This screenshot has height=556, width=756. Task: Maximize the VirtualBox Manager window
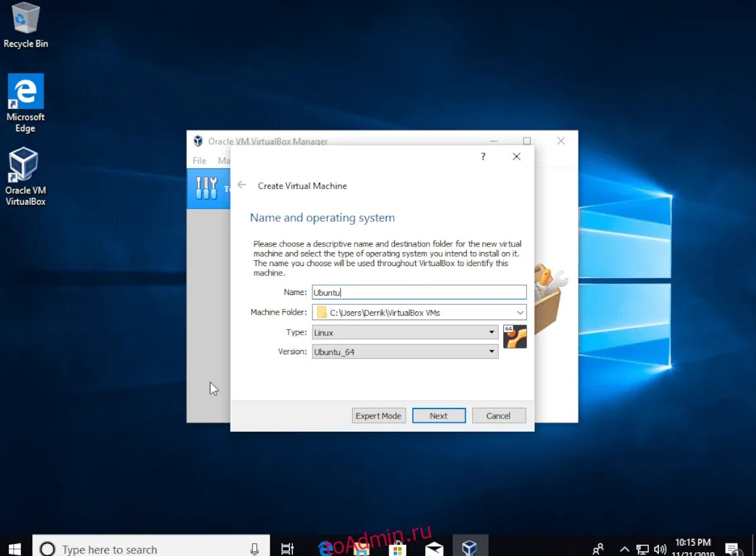point(527,141)
